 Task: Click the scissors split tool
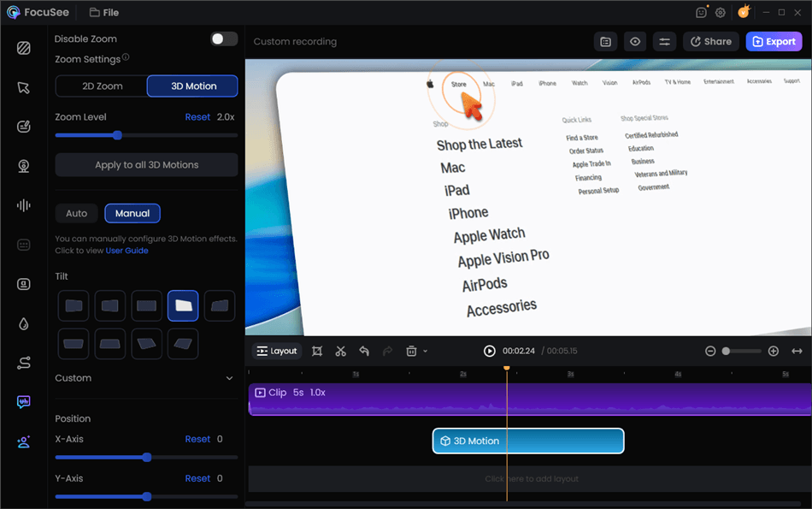click(x=340, y=351)
